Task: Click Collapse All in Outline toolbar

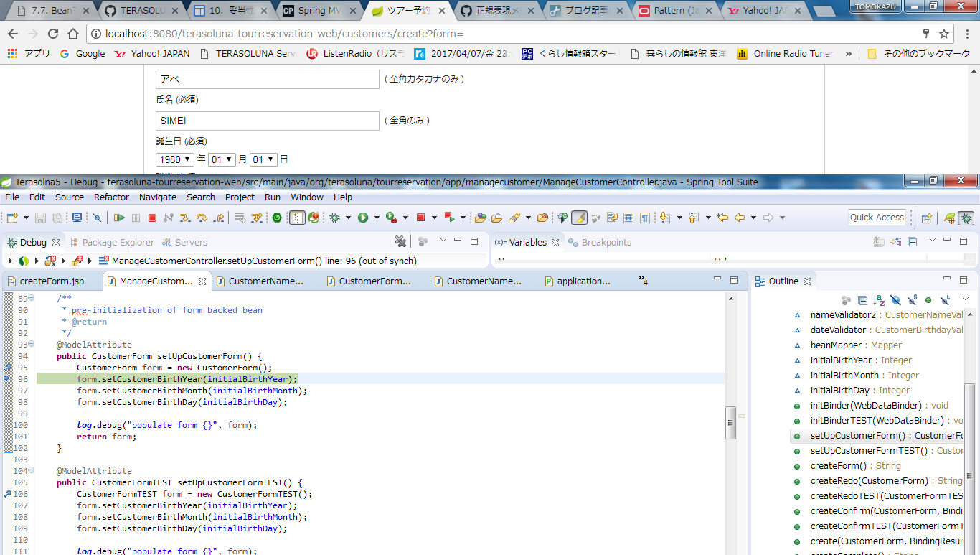Action: click(x=862, y=300)
